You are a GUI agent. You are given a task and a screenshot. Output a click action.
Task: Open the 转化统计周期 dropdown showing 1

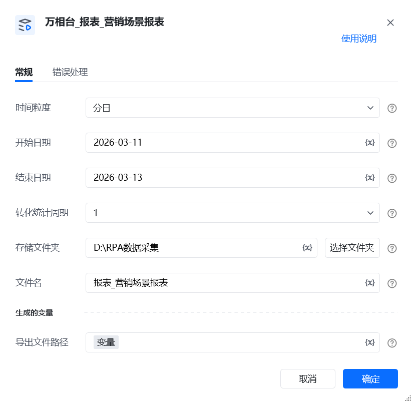[232, 213]
